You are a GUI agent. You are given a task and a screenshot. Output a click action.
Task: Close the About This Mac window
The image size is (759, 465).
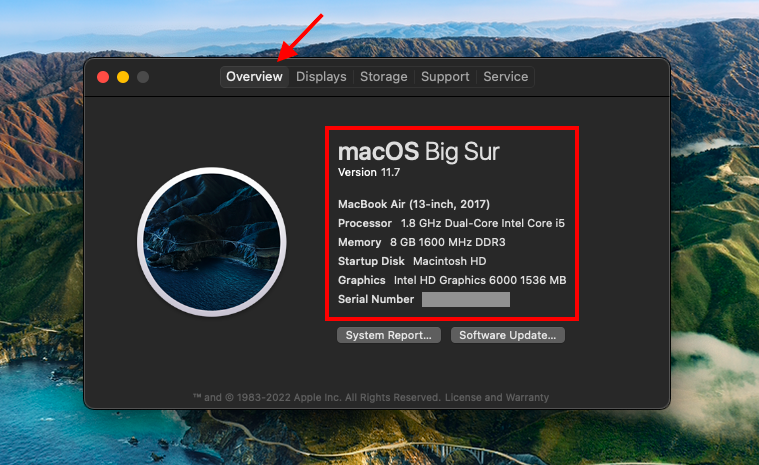click(103, 77)
